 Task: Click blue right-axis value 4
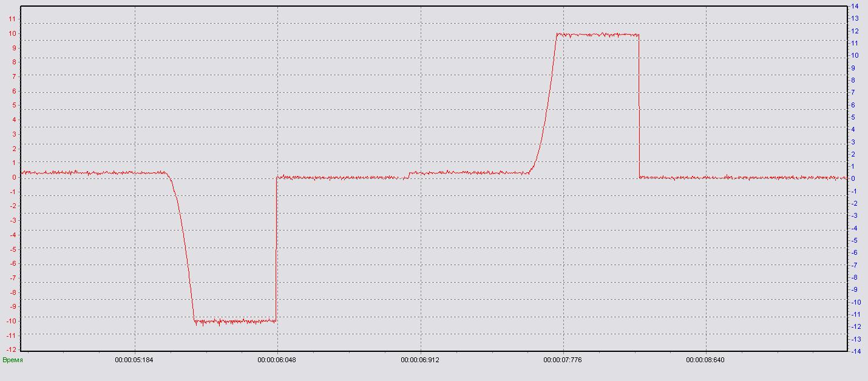click(853, 129)
